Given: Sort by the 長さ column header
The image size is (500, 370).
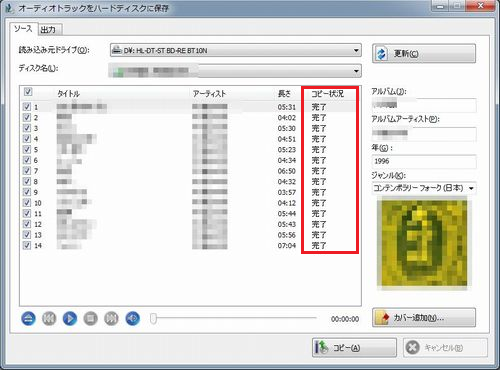Looking at the screenshot, I should click(x=284, y=94).
